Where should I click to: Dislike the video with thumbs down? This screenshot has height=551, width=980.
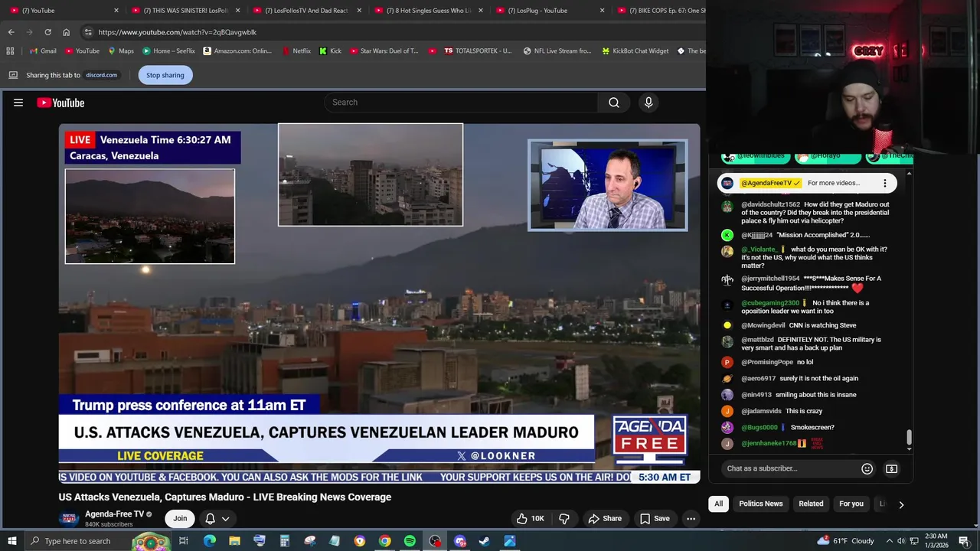pyautogui.click(x=564, y=518)
